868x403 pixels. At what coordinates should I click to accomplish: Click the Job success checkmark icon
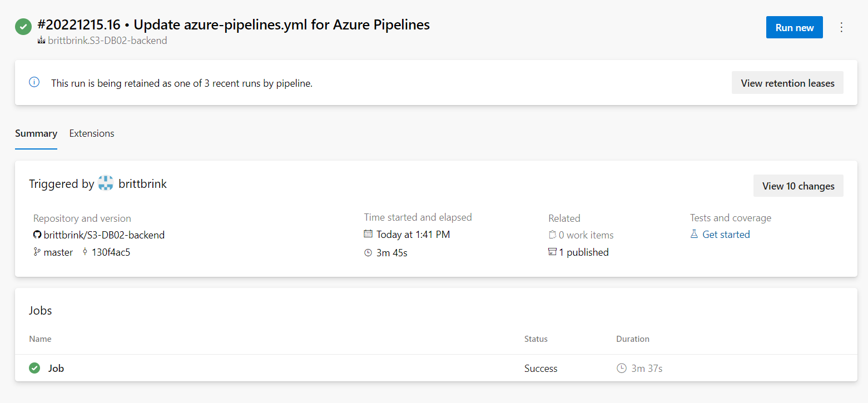click(x=34, y=368)
